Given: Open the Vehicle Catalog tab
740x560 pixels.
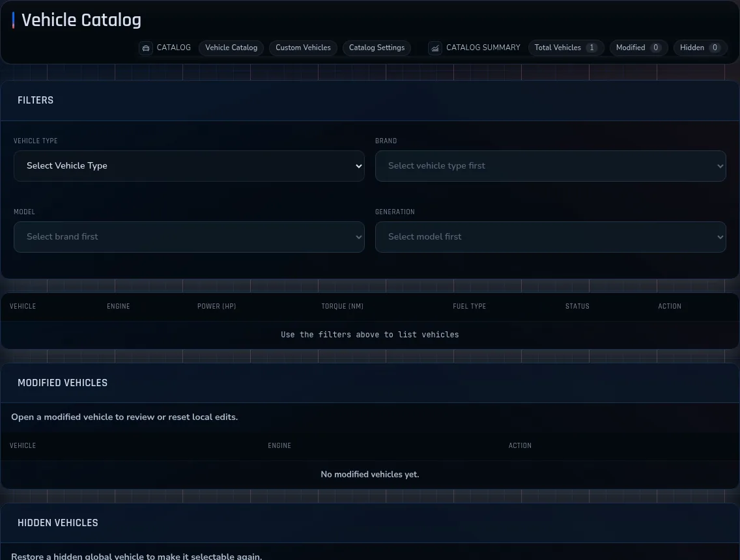Looking at the screenshot, I should point(231,48).
